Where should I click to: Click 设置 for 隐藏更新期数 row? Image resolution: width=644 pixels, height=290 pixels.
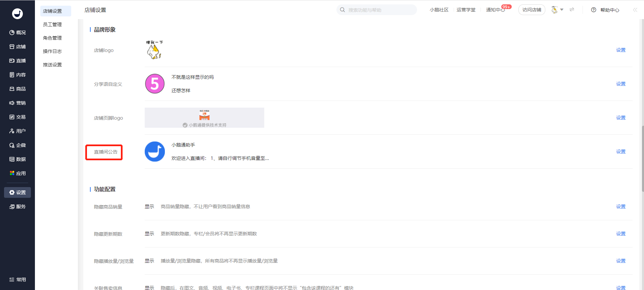pos(621,234)
